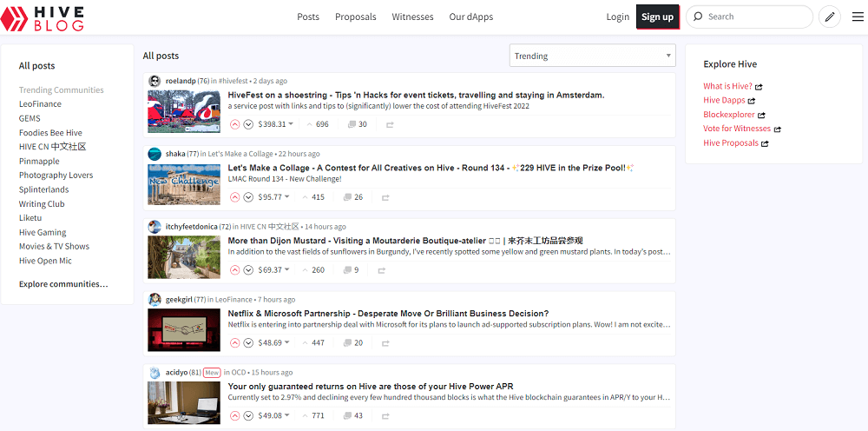868x431 pixels.
Task: Expand the $49.08 payout details
Action: point(273,415)
